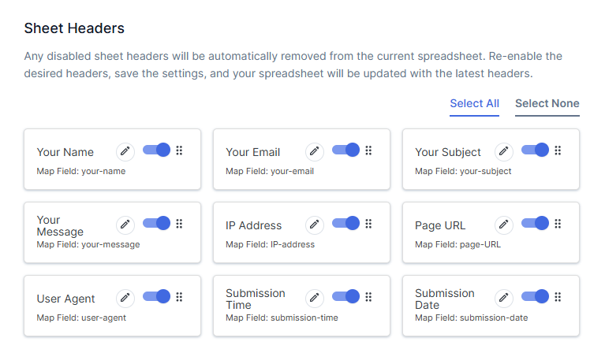Screen dimensions: 605x364
Task: Click drag handle dots for Your Name
Action: click(179, 150)
